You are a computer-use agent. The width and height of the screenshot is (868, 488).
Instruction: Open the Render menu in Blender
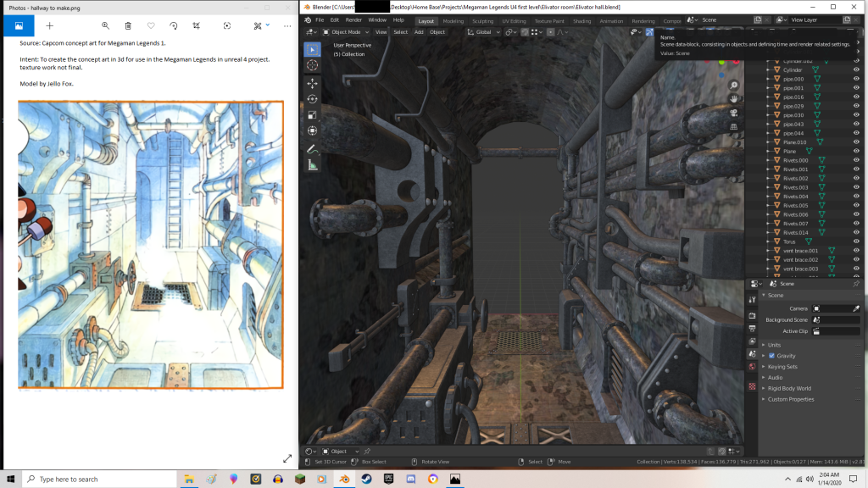(x=353, y=20)
